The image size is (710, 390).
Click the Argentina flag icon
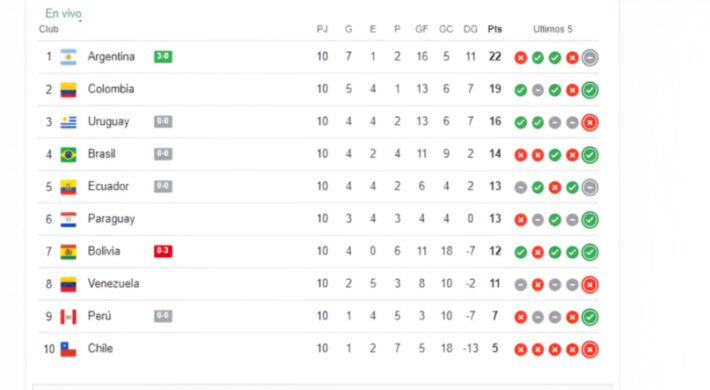click(x=68, y=57)
